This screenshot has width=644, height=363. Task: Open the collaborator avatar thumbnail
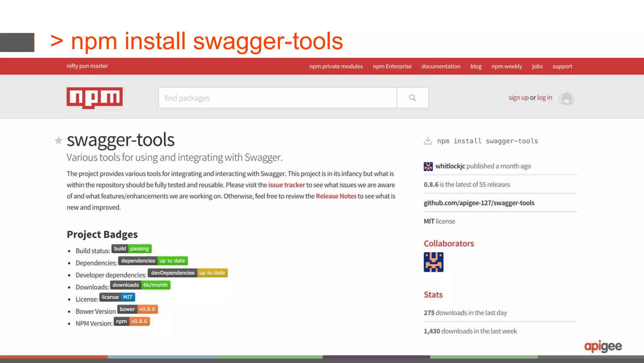point(433,262)
